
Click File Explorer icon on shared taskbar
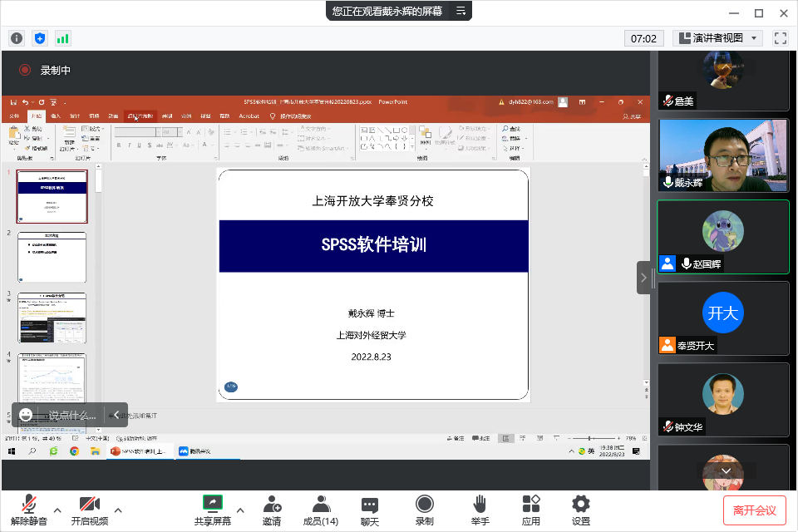pyautogui.click(x=95, y=451)
